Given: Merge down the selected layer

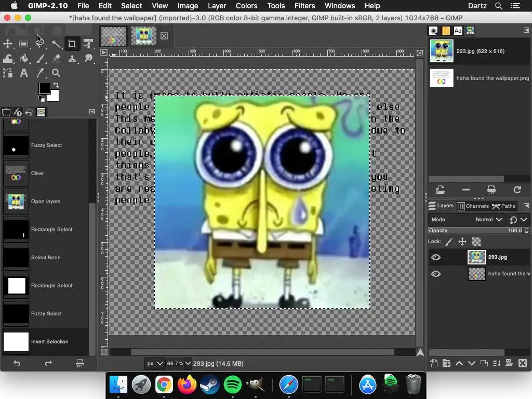Looking at the screenshot, I should (497, 363).
